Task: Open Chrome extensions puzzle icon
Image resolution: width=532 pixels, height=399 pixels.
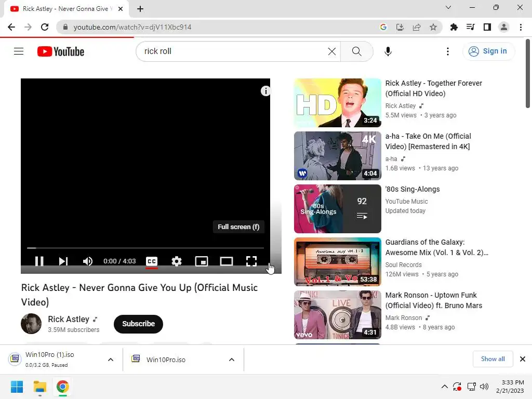Action: coord(454,27)
